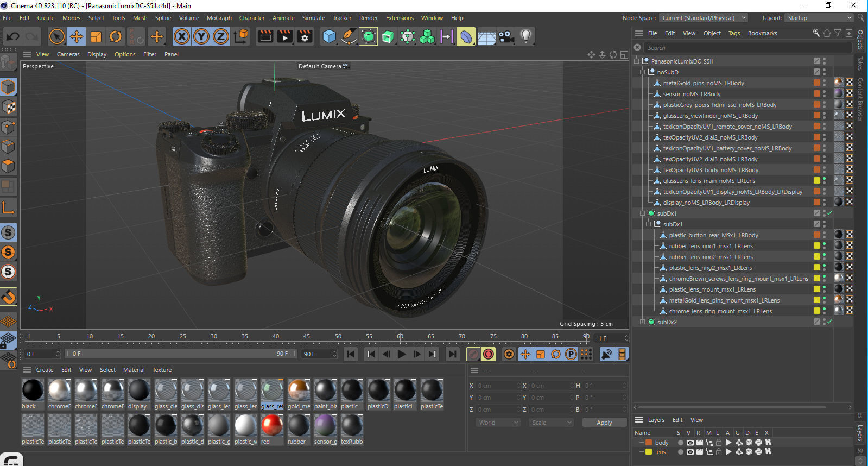
Task: Render to Picture Viewer
Action: [x=285, y=36]
